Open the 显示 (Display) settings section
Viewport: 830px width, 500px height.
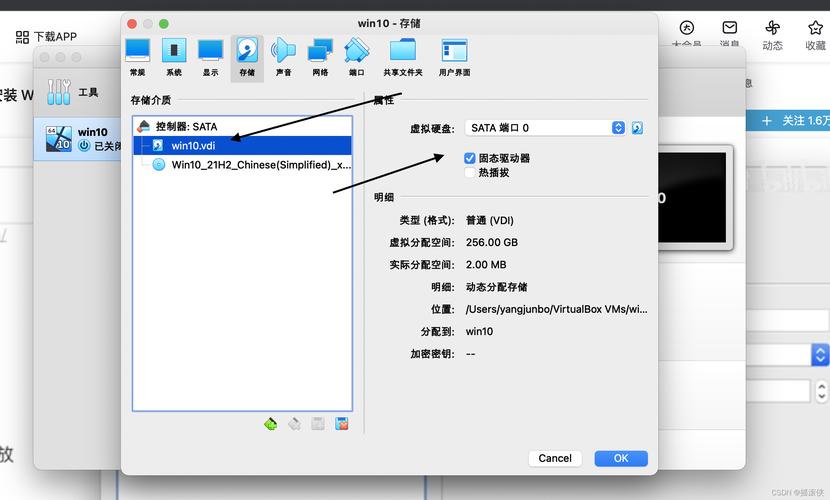[x=211, y=58]
